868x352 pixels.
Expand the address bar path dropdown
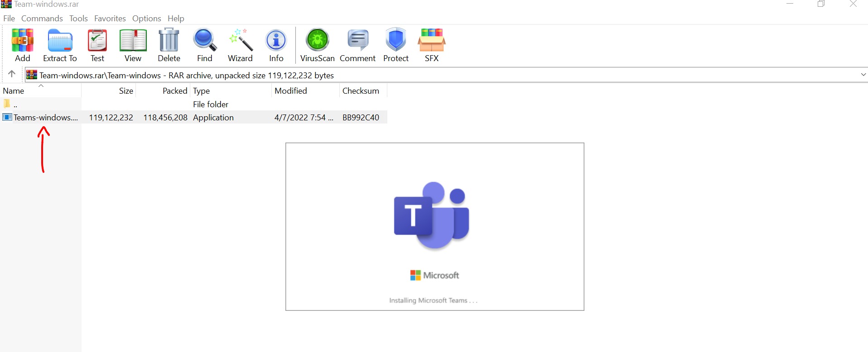point(863,75)
